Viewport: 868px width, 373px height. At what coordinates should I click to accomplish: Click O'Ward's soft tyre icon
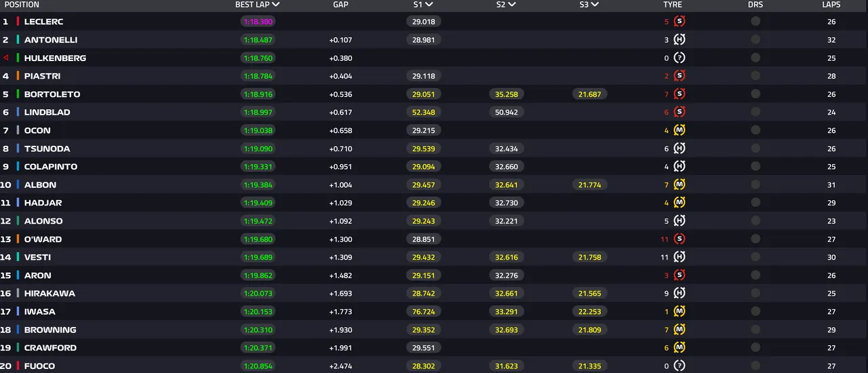point(679,239)
